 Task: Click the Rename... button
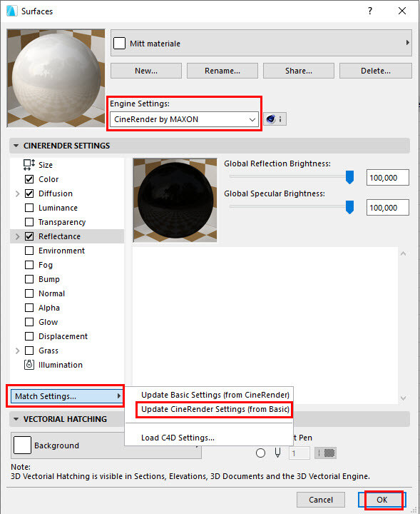[x=222, y=71]
